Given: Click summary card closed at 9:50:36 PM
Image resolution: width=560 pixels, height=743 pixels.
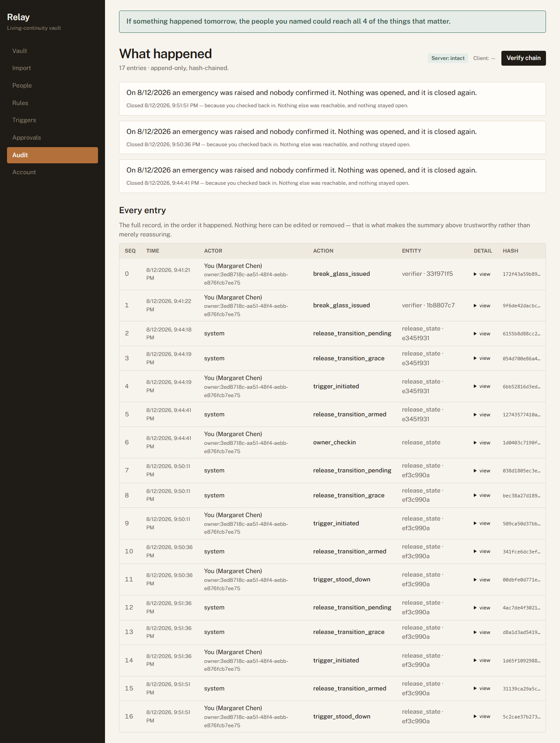Looking at the screenshot, I should coord(332,137).
